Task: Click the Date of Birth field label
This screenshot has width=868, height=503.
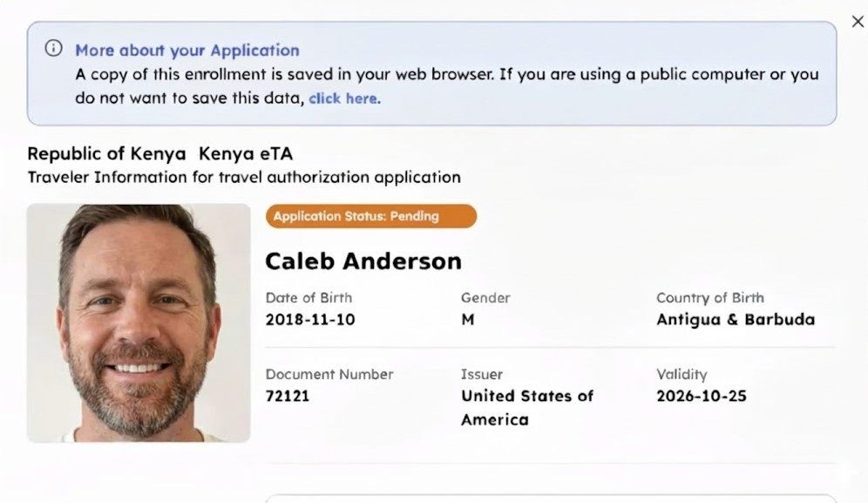Action: pos(309,297)
